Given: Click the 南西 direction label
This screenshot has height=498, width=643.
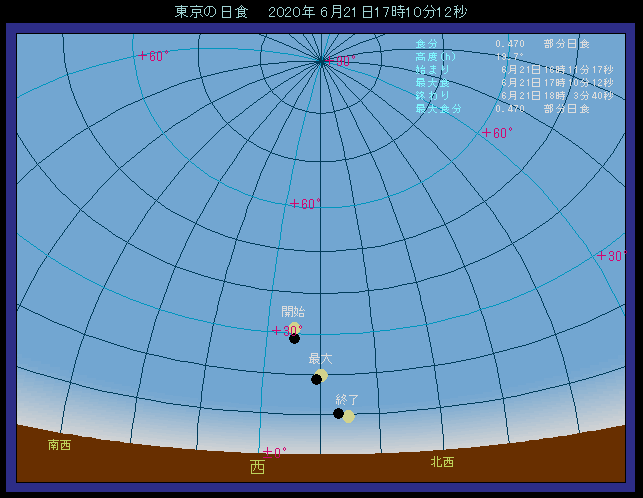Looking at the screenshot, I should pos(59,445).
